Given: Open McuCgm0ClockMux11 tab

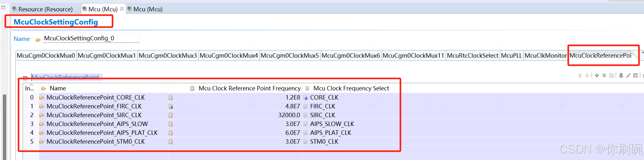Looking at the screenshot, I should 413,56.
